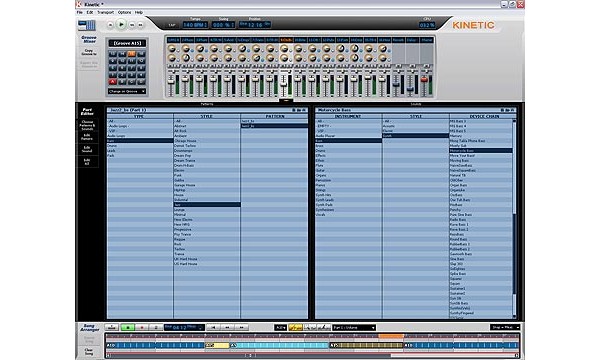Click the green play button in Song Arranger
The width and height of the screenshot is (600, 360).
[127, 327]
